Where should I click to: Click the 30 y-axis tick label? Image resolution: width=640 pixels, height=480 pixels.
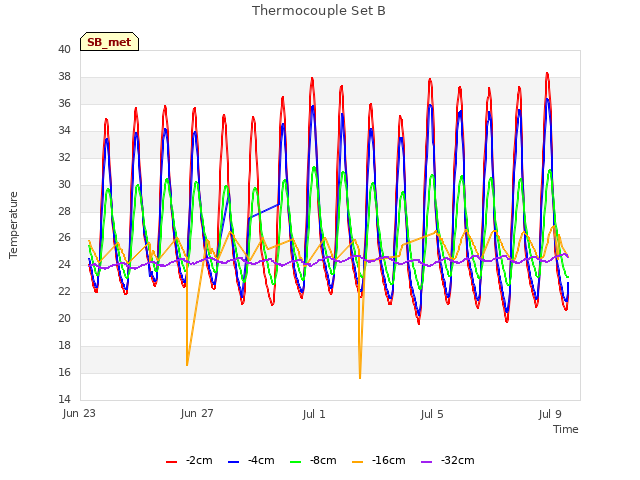64,184
